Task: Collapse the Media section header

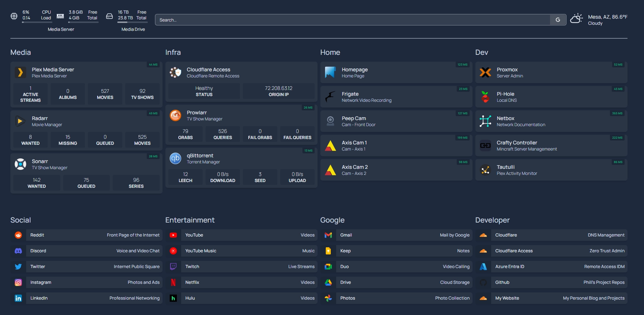Action: point(20,52)
